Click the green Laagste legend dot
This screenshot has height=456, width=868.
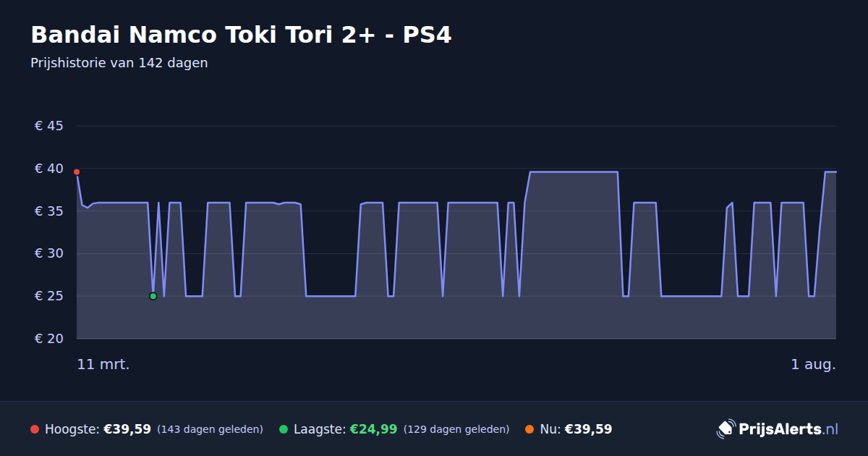pos(284,429)
